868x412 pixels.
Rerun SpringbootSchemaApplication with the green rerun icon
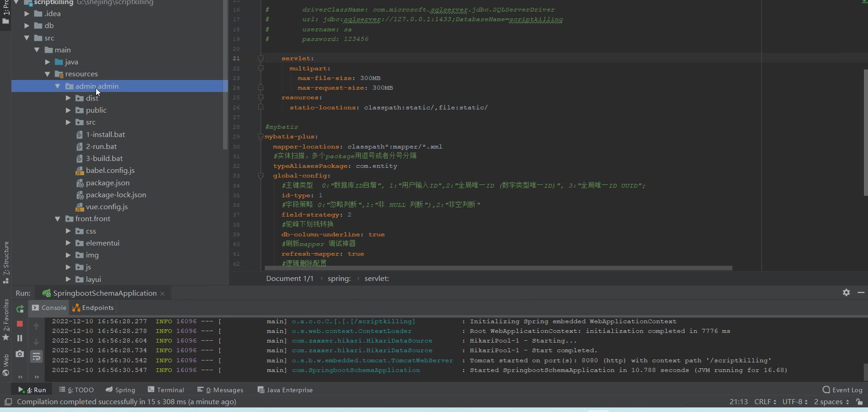click(x=20, y=309)
